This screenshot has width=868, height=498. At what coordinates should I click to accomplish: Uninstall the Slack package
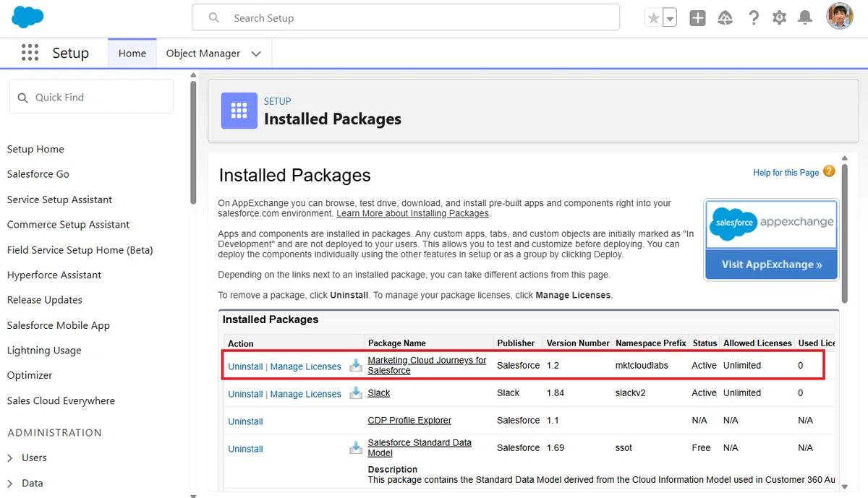click(245, 394)
